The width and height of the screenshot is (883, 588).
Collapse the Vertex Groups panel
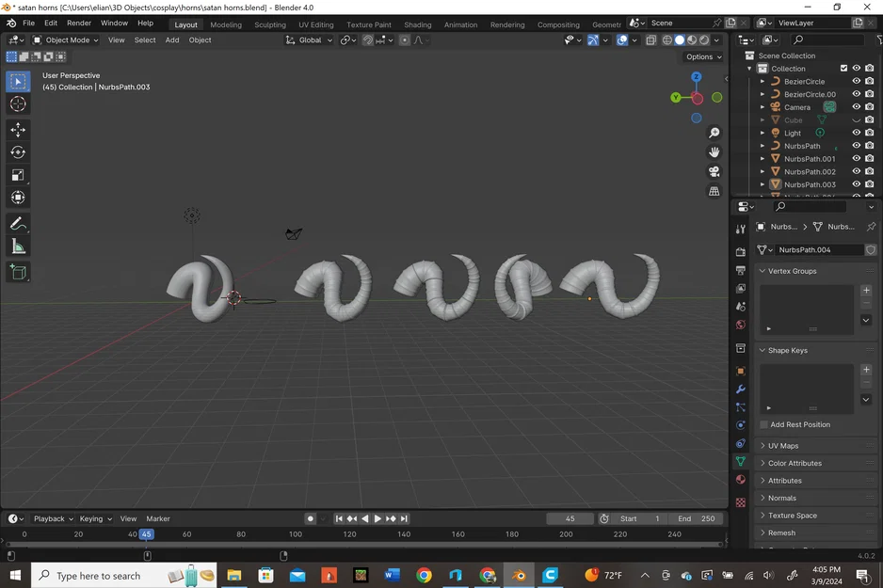pyautogui.click(x=792, y=271)
